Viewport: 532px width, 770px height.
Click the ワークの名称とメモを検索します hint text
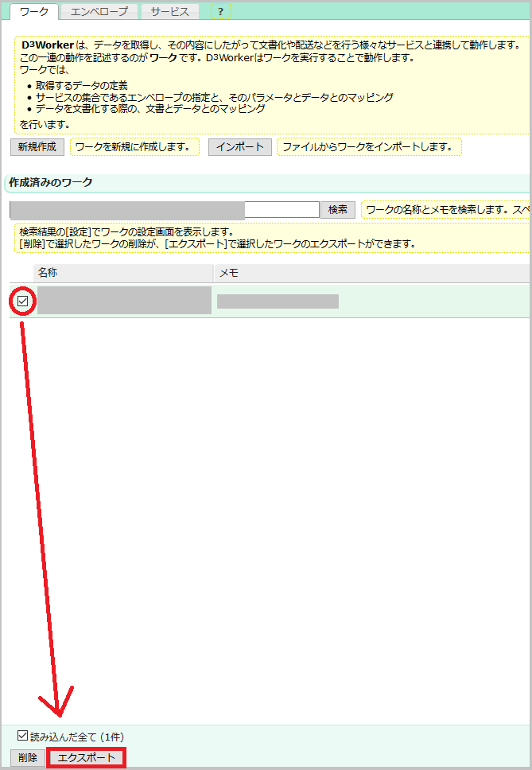445,210
